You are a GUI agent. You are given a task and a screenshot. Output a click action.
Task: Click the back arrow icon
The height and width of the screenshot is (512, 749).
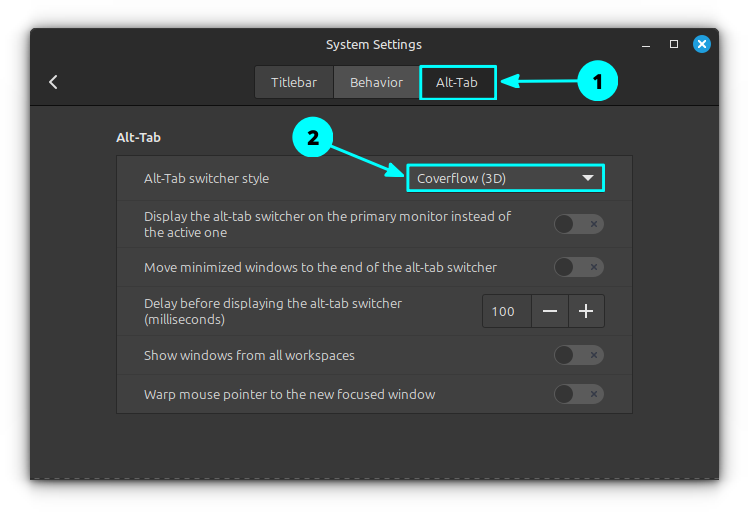coord(53,82)
